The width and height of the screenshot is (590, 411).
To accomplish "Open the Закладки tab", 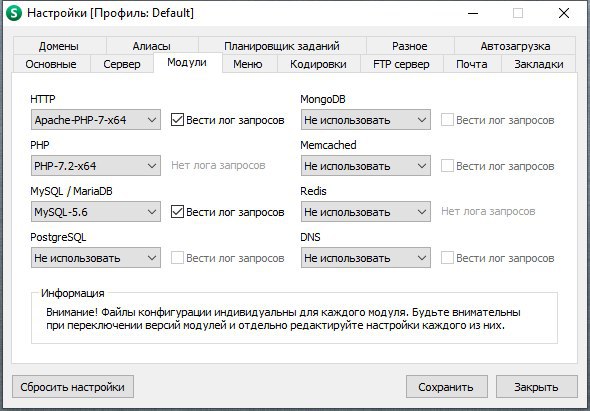I will click(x=539, y=64).
